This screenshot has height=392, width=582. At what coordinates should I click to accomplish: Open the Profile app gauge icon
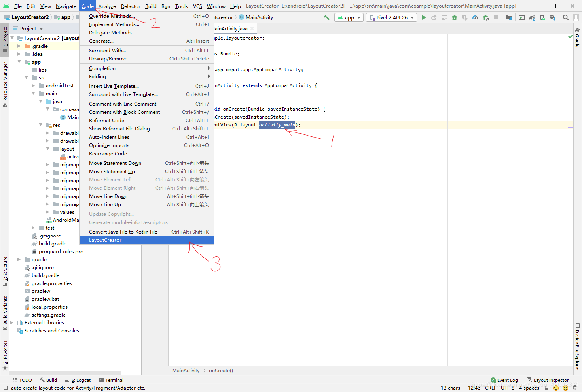[475, 17]
